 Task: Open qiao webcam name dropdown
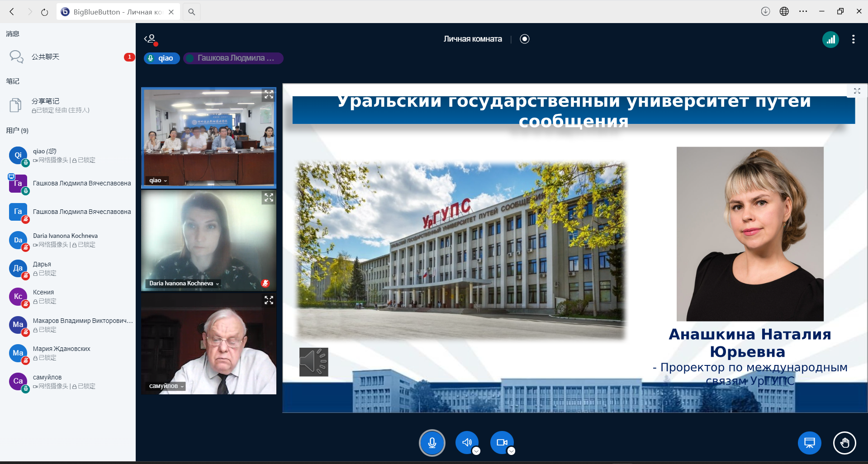coord(158,180)
